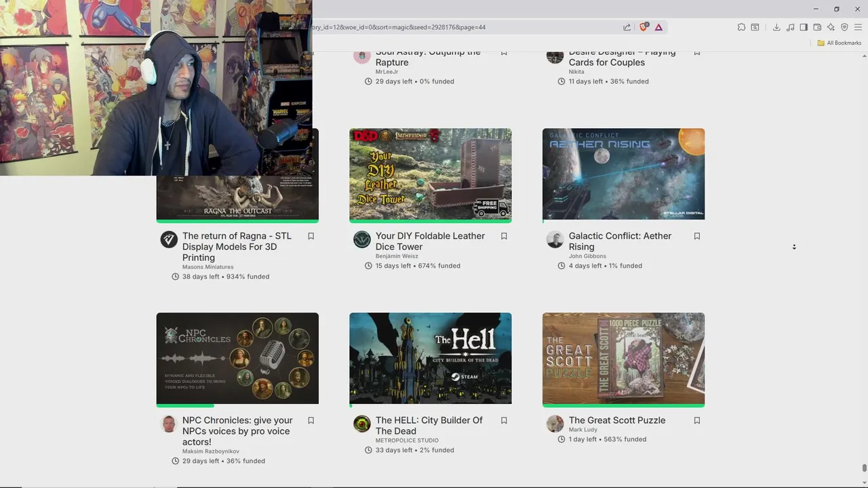
Task: Click the share page icon in address bar
Action: [627, 27]
